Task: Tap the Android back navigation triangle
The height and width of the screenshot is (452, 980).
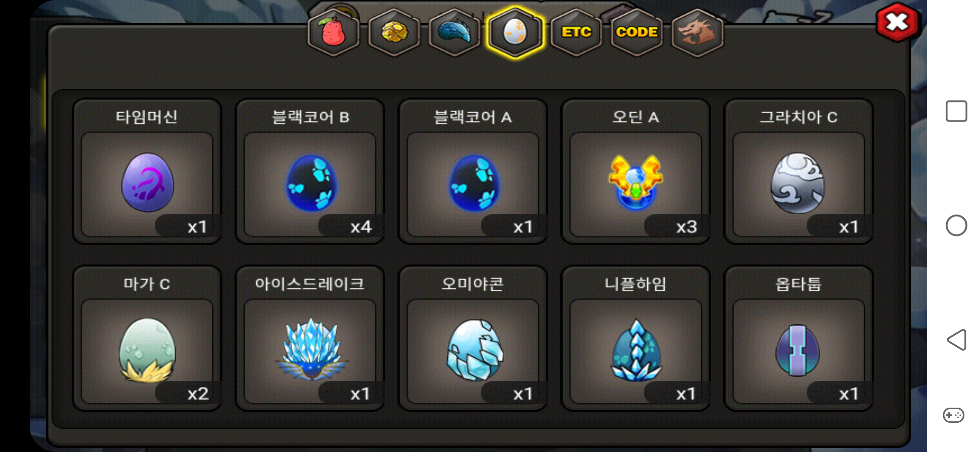Action: tap(957, 339)
